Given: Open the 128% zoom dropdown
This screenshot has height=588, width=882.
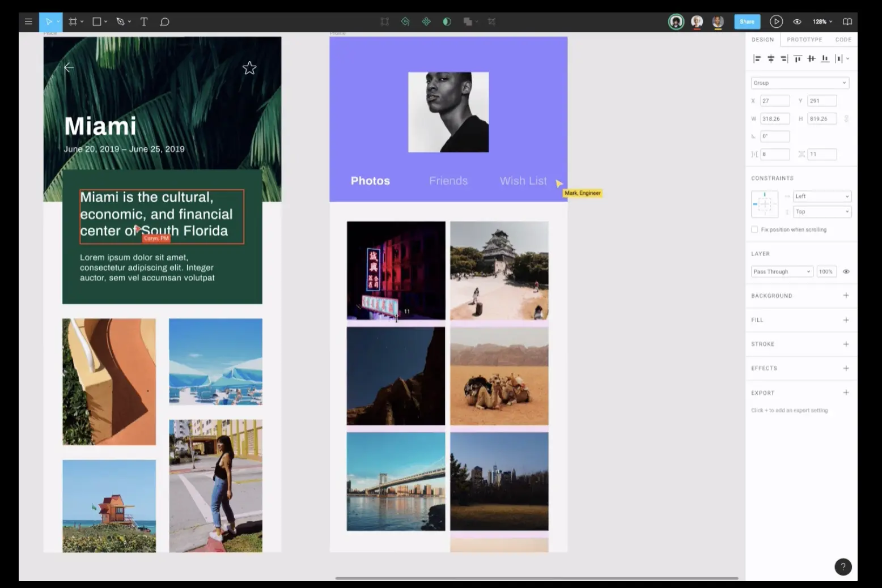Looking at the screenshot, I should click(x=822, y=22).
